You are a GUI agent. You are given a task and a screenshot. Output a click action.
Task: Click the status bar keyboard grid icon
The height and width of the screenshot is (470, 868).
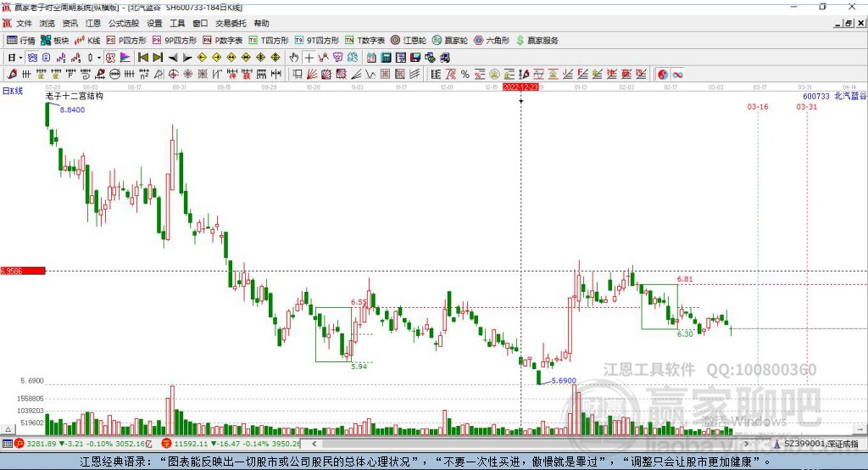point(7,444)
